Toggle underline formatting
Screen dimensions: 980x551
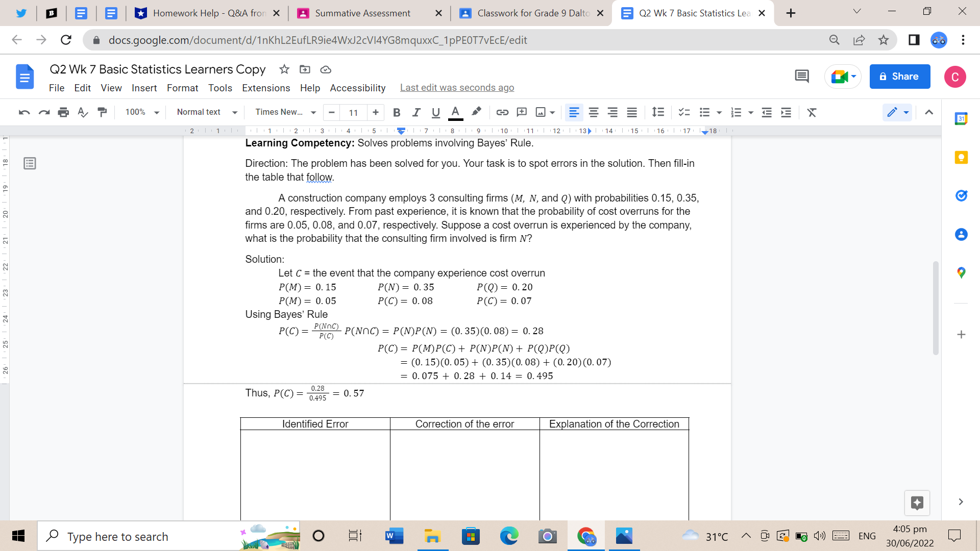(x=435, y=112)
